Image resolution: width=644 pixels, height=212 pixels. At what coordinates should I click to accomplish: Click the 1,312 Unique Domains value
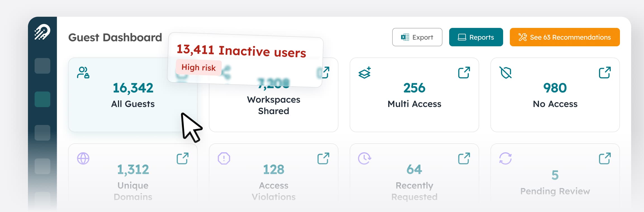coord(133,170)
